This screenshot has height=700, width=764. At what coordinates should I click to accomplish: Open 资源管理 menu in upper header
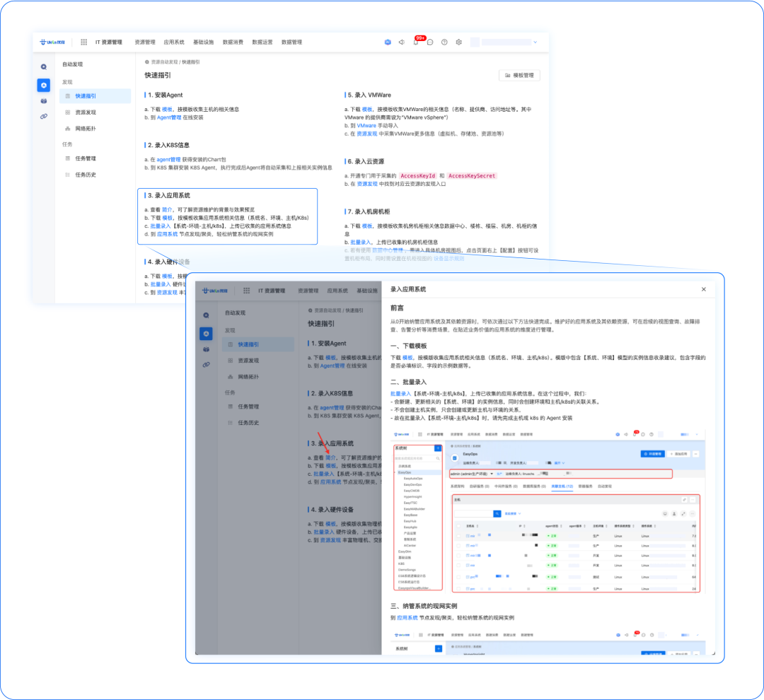[x=145, y=42]
